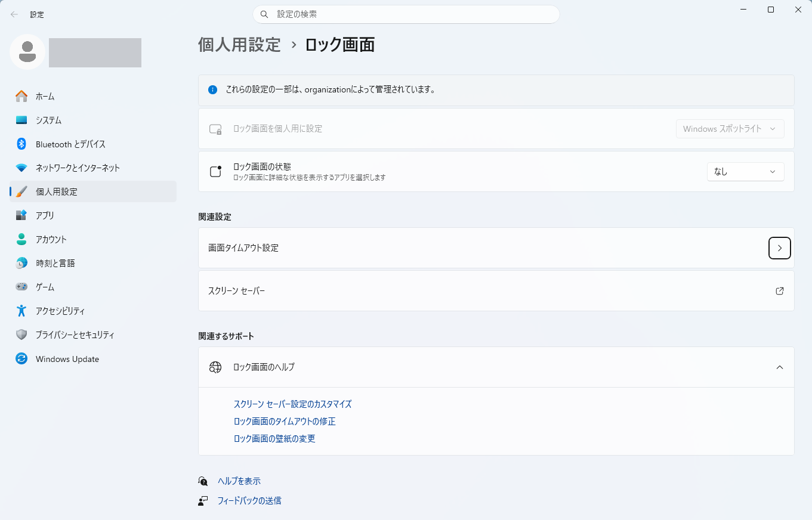812x520 pixels.
Task: Click the network Wi-Fi icon
Action: tap(21, 168)
